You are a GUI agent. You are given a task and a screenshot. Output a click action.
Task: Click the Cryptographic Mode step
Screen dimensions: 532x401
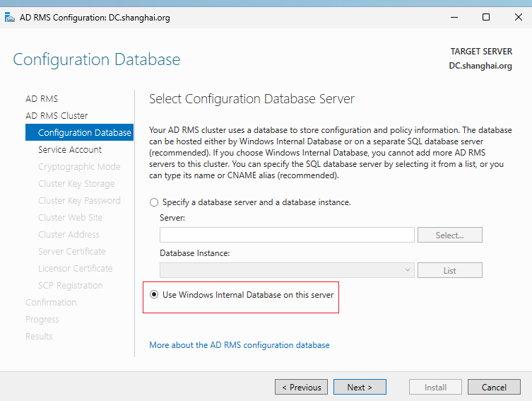[79, 167]
